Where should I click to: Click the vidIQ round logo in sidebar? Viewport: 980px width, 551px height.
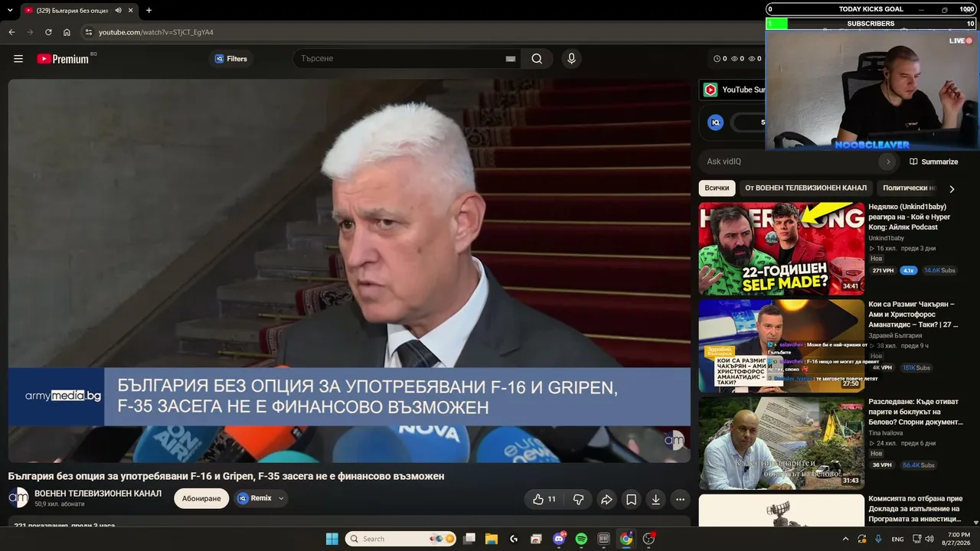(x=716, y=122)
